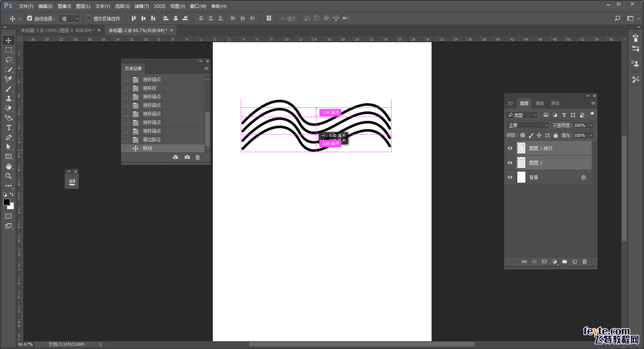This screenshot has width=644, height=349.
Task: Create a new group folder
Action: click(x=565, y=262)
